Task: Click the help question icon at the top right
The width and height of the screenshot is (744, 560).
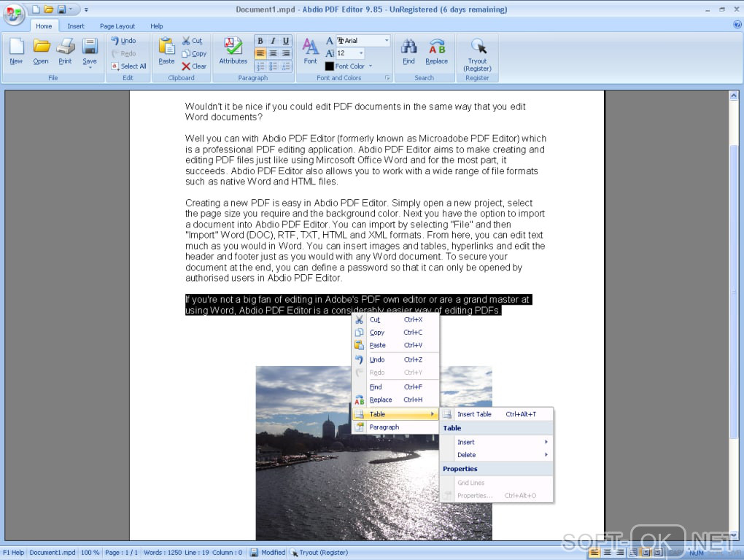Action: [737, 25]
